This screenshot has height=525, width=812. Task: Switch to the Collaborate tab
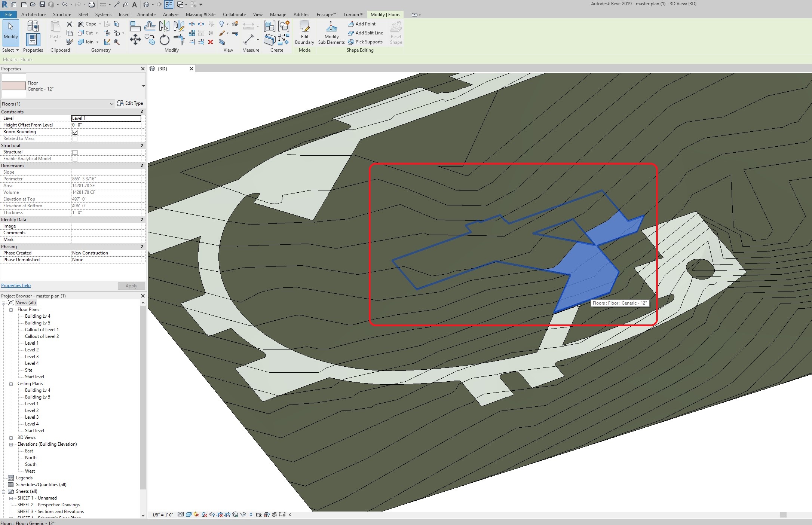click(234, 15)
